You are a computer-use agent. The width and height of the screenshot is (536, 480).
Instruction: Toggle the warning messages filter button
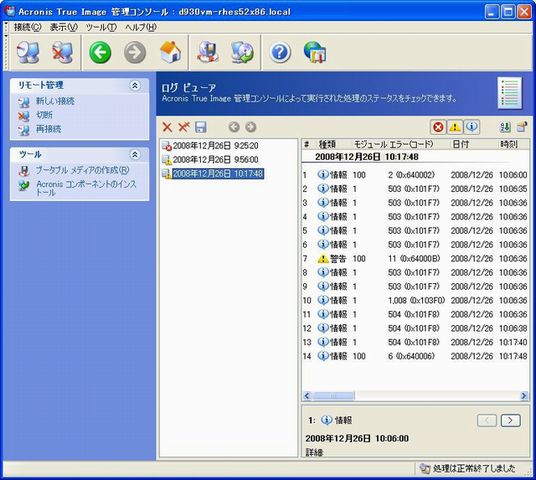coord(455,127)
